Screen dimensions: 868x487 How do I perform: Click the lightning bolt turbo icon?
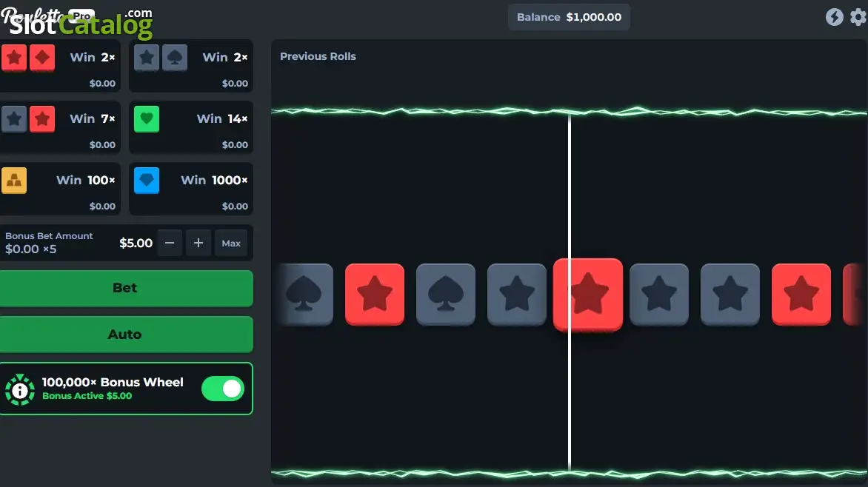point(834,17)
